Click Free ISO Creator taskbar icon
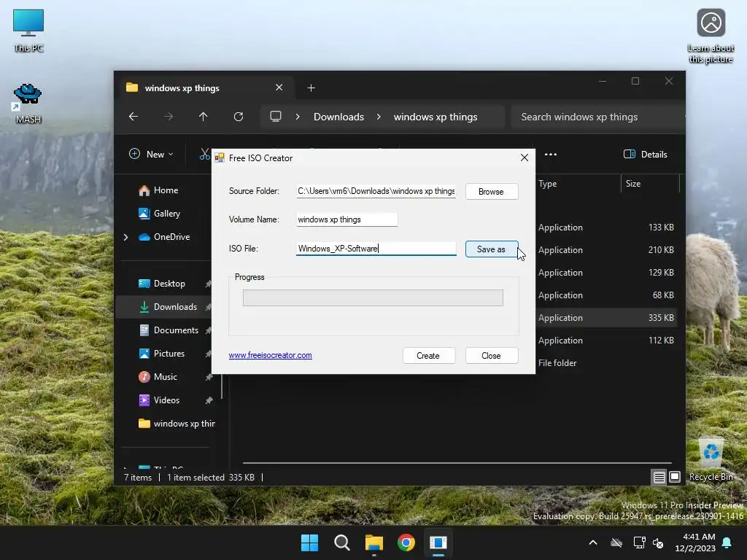This screenshot has width=747, height=560. pos(438,542)
